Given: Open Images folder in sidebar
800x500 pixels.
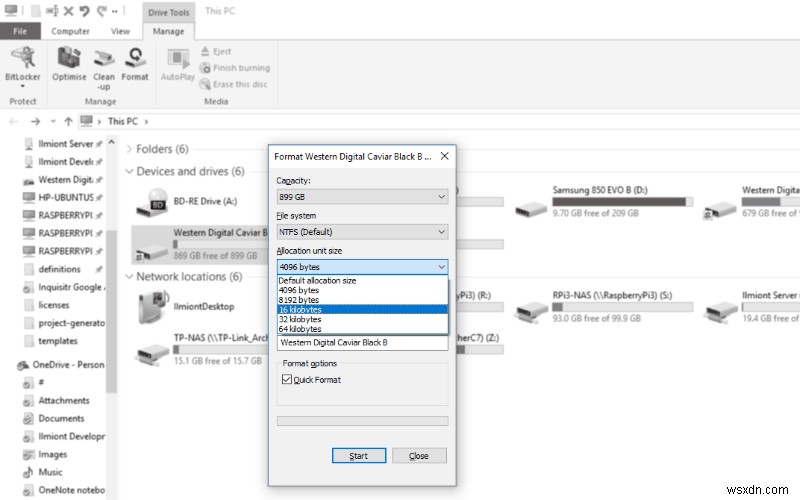Looking at the screenshot, I should click(53, 454).
